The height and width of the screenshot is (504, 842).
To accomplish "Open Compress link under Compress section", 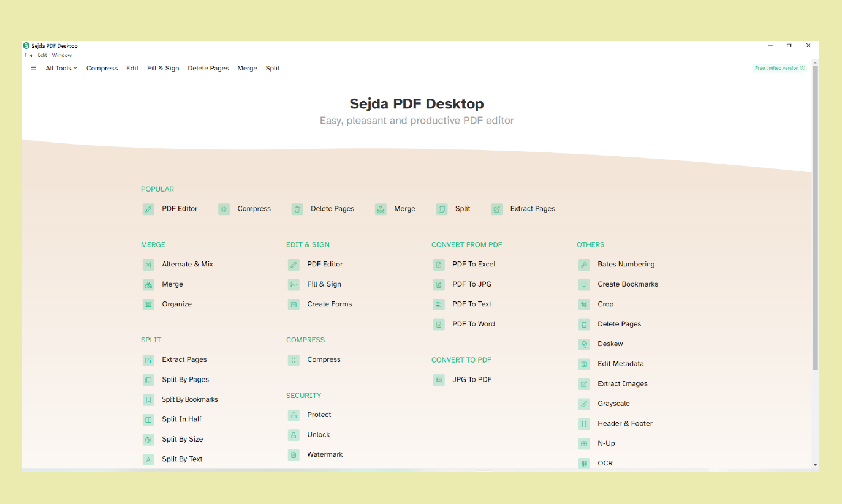I will click(x=324, y=360).
